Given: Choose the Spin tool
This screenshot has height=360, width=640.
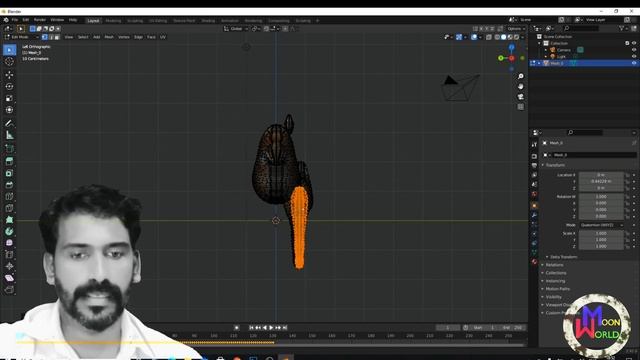Looking at the screenshot, I should pos(9,231).
